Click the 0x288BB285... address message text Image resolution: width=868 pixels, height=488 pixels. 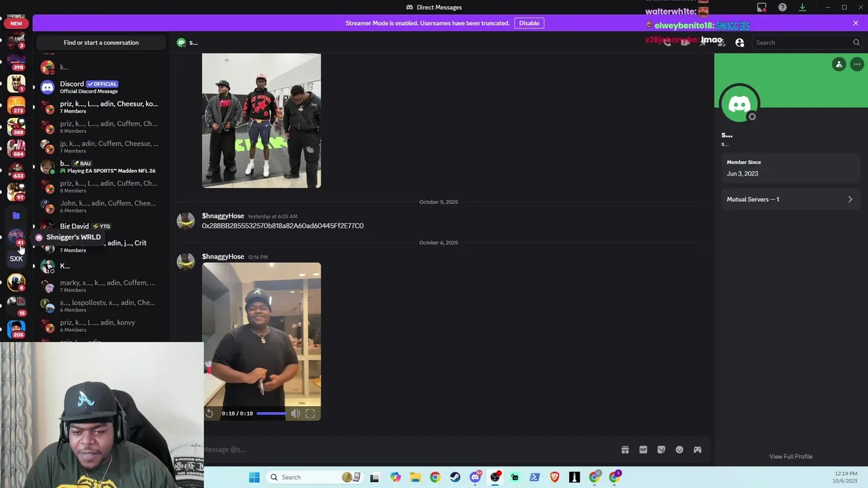(x=283, y=226)
